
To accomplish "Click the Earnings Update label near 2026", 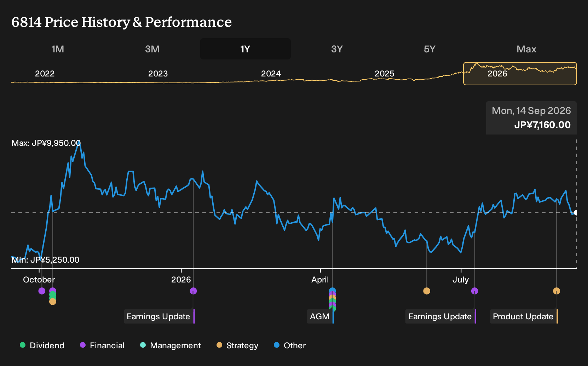I will [159, 316].
